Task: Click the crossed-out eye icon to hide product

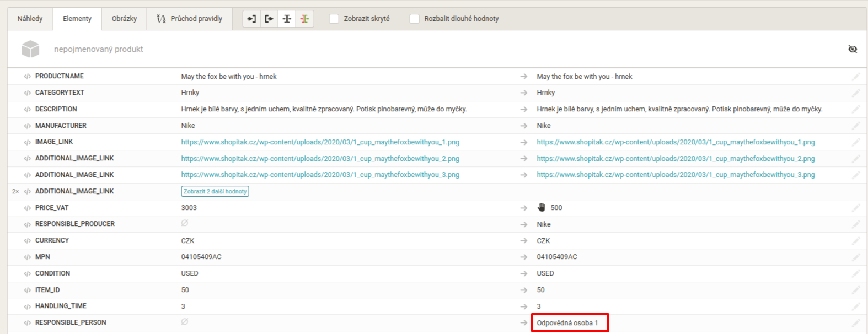Action: tap(853, 49)
